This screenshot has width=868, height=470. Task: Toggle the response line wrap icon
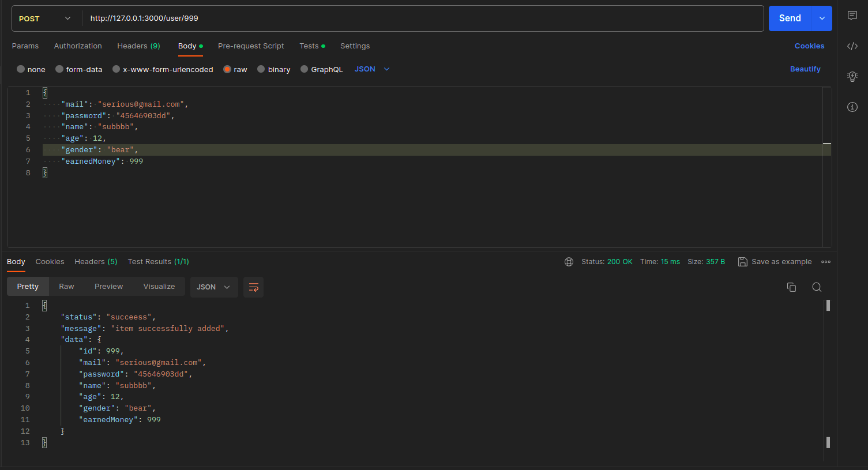pyautogui.click(x=253, y=287)
